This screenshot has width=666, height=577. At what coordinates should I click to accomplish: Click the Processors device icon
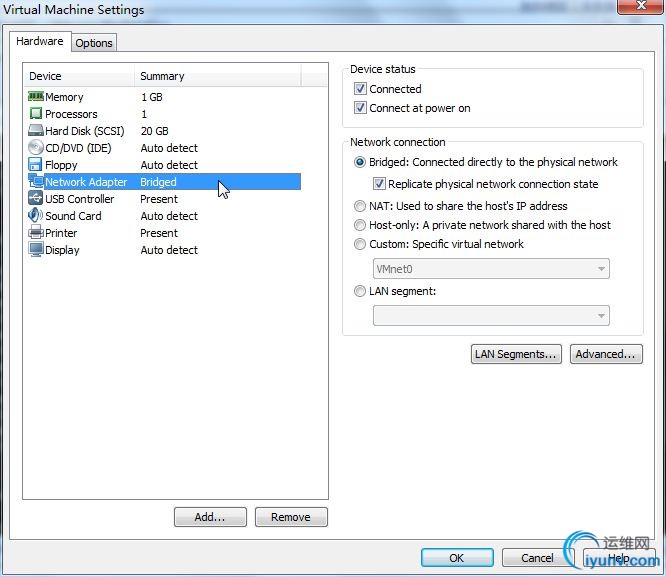[x=36, y=113]
